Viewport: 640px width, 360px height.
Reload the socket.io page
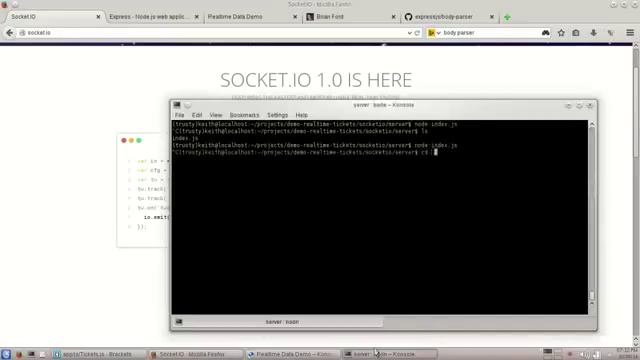tap(417, 33)
